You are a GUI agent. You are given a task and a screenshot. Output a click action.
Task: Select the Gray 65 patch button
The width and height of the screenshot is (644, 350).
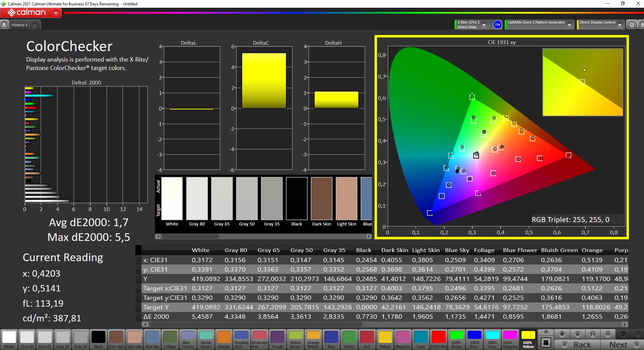(x=45, y=339)
